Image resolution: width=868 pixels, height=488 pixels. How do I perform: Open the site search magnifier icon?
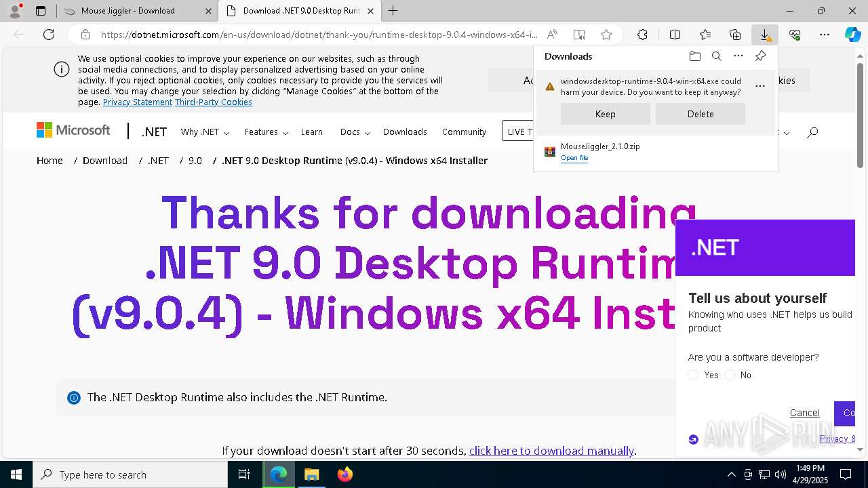coord(812,132)
